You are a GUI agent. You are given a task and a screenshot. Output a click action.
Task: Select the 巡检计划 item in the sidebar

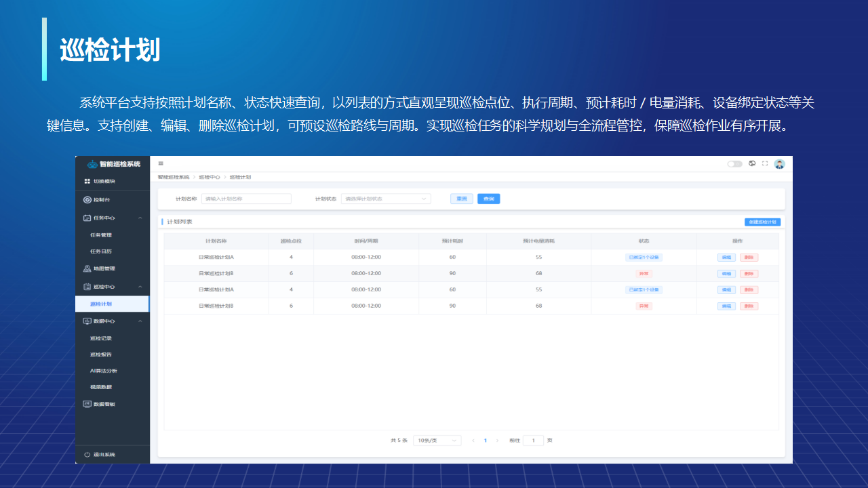pyautogui.click(x=113, y=304)
